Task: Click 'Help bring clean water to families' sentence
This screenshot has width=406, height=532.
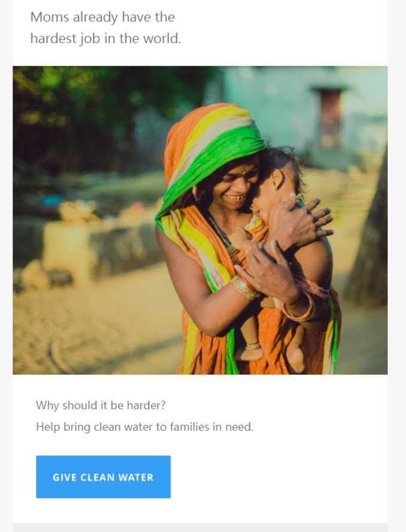Action: pyautogui.click(x=144, y=427)
